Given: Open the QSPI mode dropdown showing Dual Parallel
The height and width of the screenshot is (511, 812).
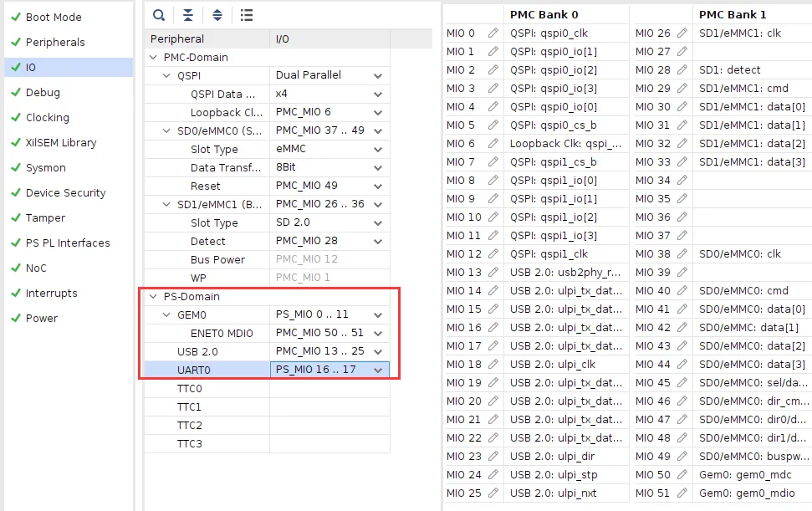Looking at the screenshot, I should (378, 76).
